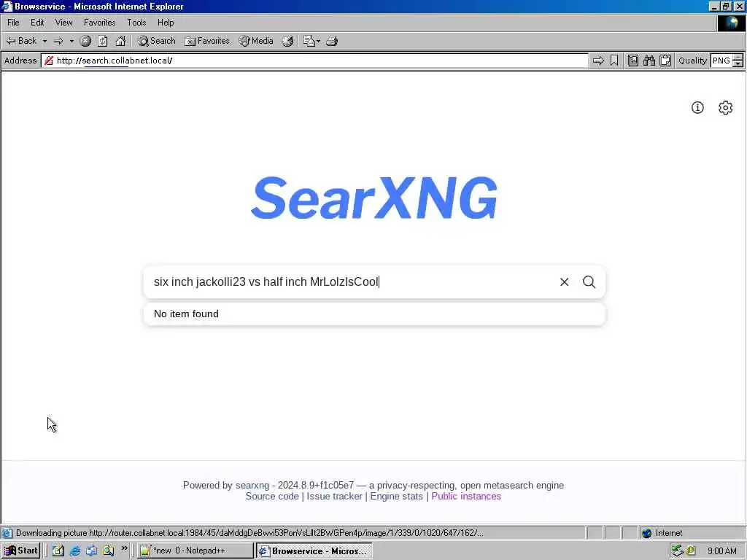This screenshot has height=560, width=747.
Task: Switch to Notepad++ taskbar button
Action: pos(196,551)
